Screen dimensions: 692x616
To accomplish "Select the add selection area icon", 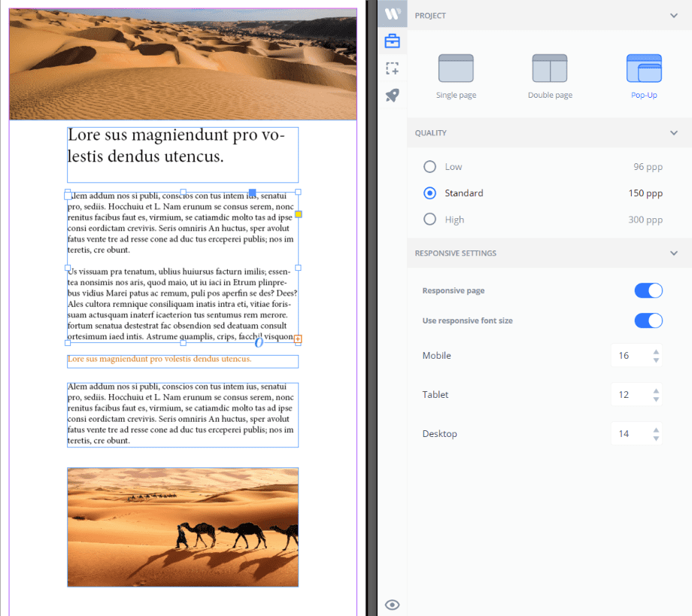I will pyautogui.click(x=393, y=68).
